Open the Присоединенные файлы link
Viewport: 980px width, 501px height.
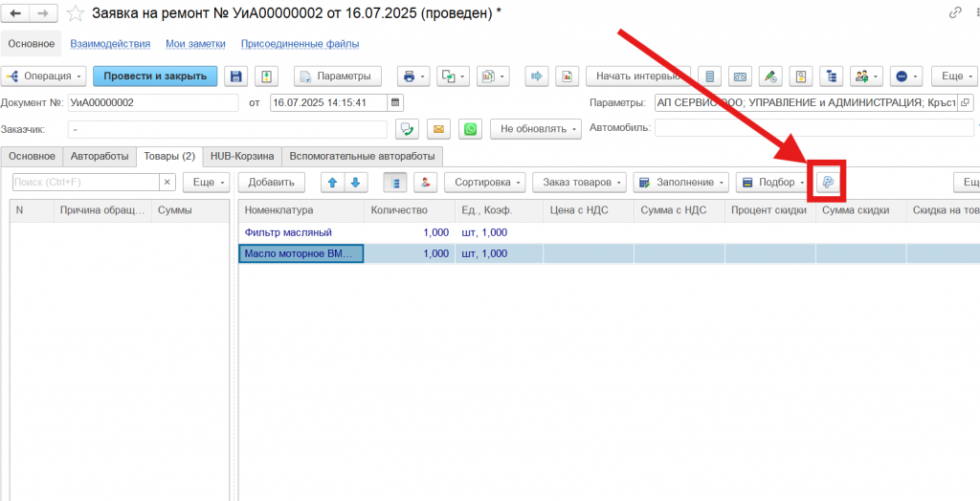[x=300, y=43]
